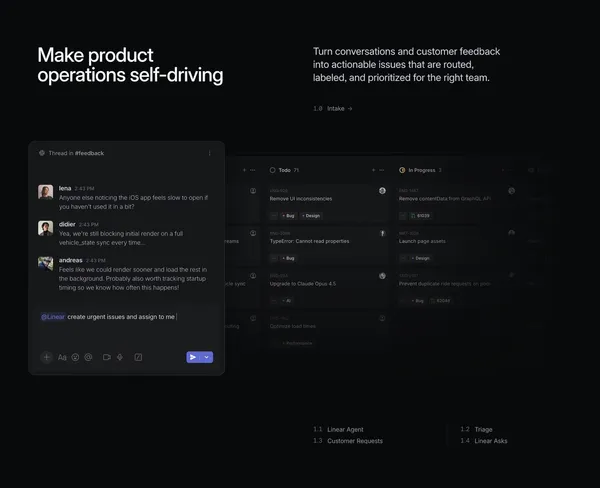This screenshot has width=600, height=488.
Task: Click the slash shortcuts icon
Action: tap(138, 357)
